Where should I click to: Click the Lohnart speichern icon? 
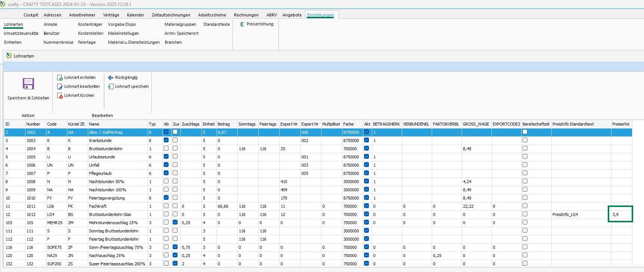coord(111,87)
